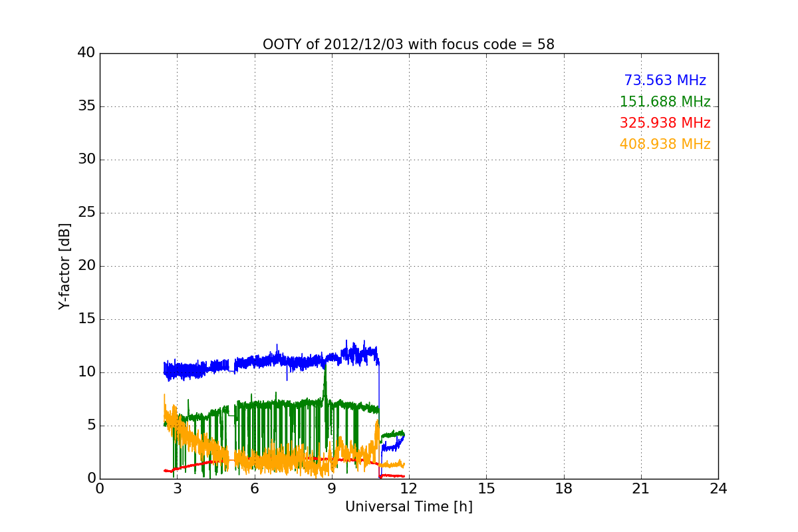The width and height of the screenshot is (798, 532).
Task: Click the x-axis tick label 21
Action: (640, 489)
